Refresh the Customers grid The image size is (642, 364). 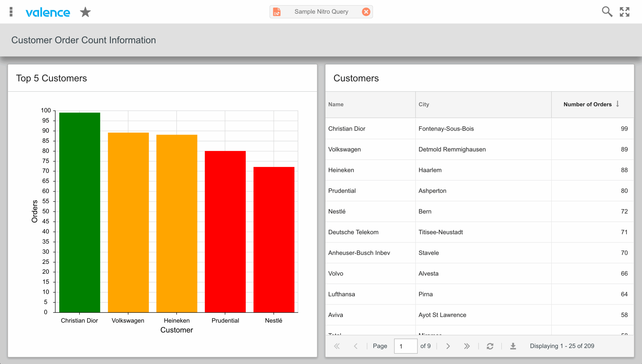[490, 346]
